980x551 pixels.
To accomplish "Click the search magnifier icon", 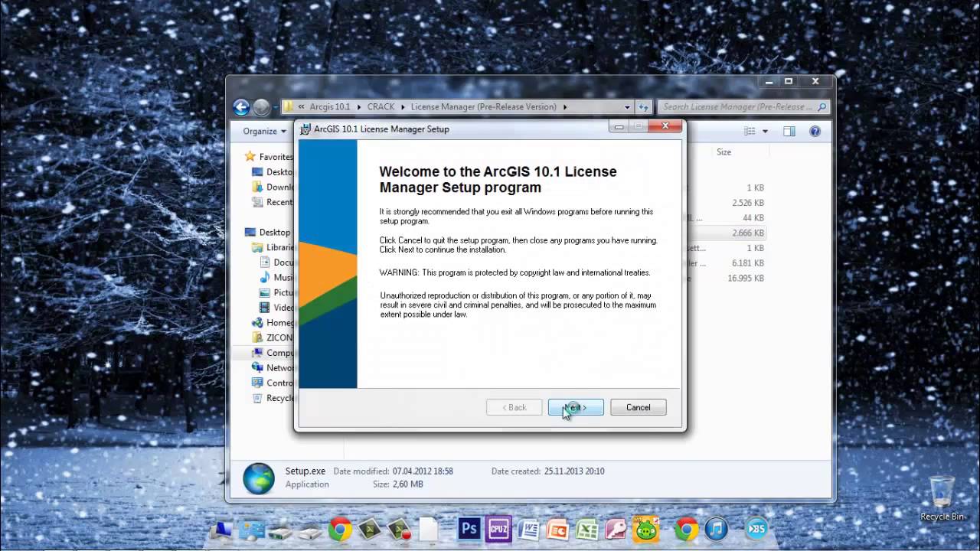I will click(822, 107).
